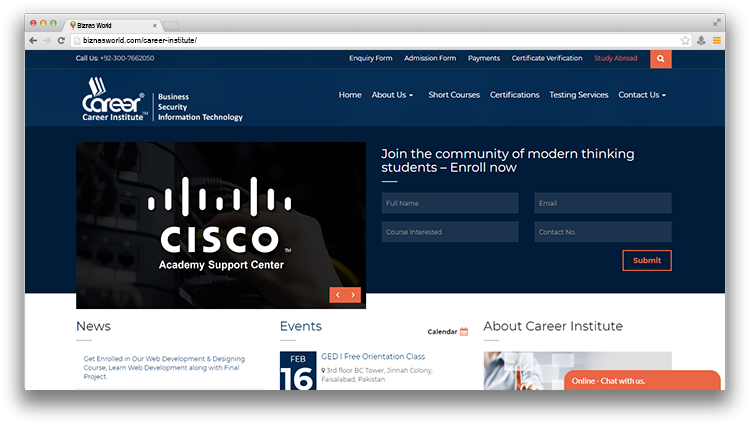Viewport: 750px width, 425px height.
Task: Click the orange search icon button
Action: tap(661, 59)
